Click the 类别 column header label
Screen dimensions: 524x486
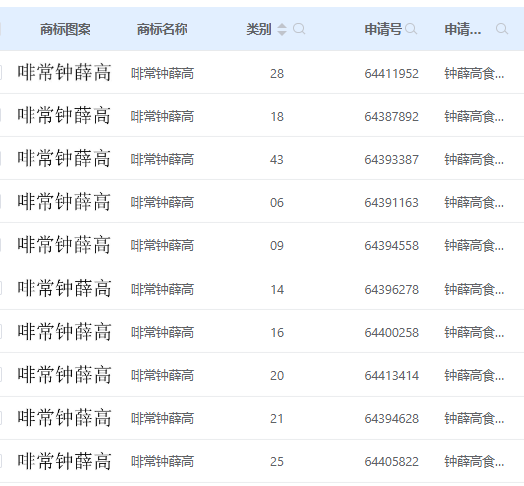259,29
